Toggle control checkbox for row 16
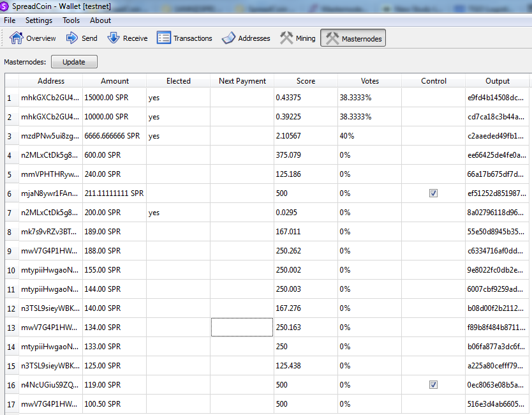This screenshot has height=415, width=532. pyautogui.click(x=433, y=385)
